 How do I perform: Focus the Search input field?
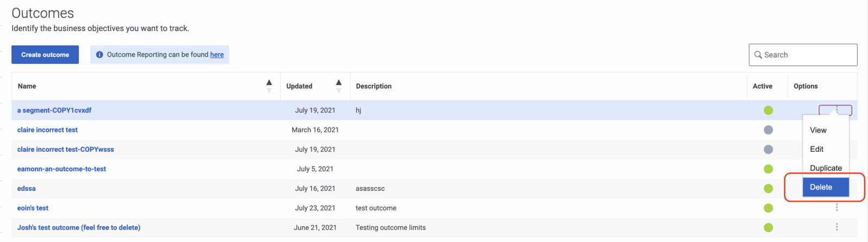(x=803, y=55)
